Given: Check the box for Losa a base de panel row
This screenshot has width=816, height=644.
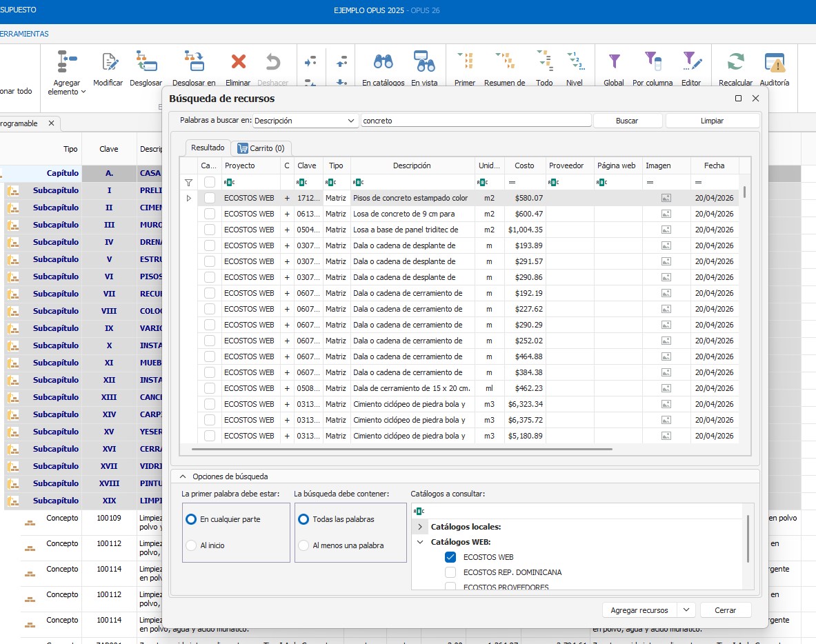Looking at the screenshot, I should click(x=210, y=230).
